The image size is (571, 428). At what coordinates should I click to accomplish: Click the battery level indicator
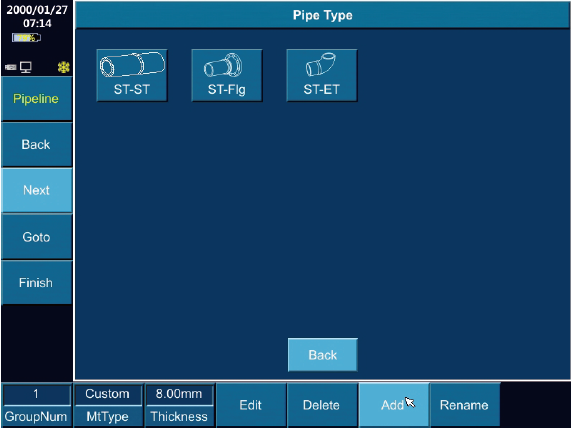[x=26, y=38]
